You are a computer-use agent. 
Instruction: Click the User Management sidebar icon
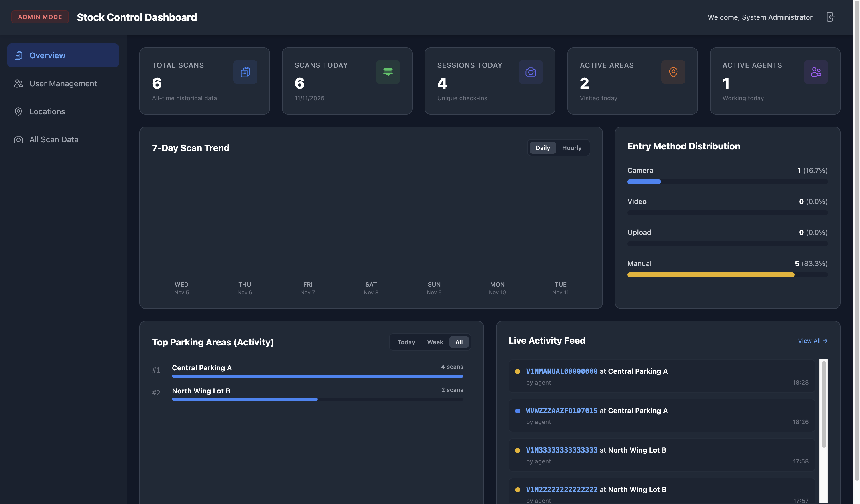18,84
